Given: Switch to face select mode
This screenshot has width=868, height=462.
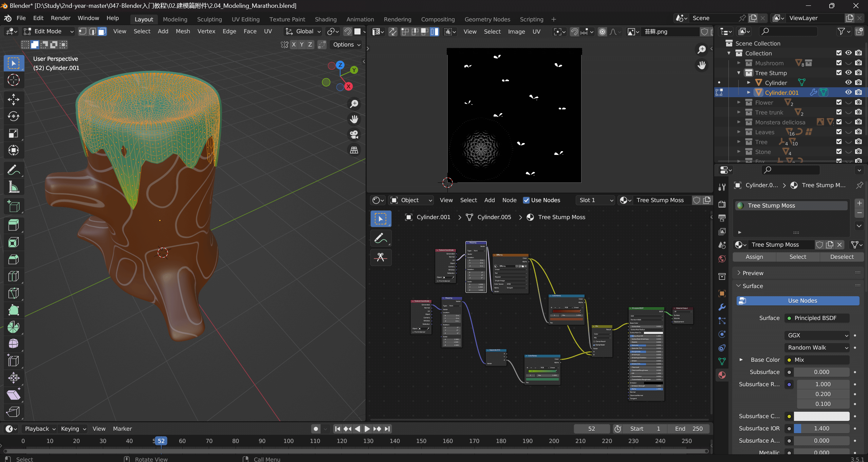Looking at the screenshot, I should 102,32.
